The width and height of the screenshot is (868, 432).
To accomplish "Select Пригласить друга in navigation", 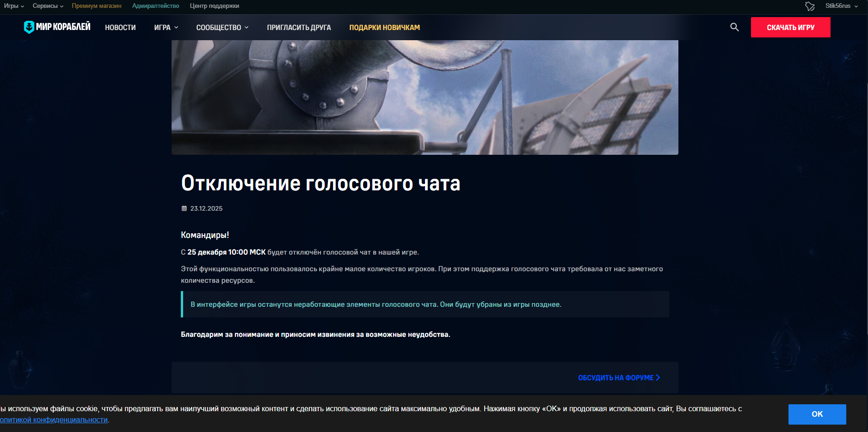I will tap(299, 28).
